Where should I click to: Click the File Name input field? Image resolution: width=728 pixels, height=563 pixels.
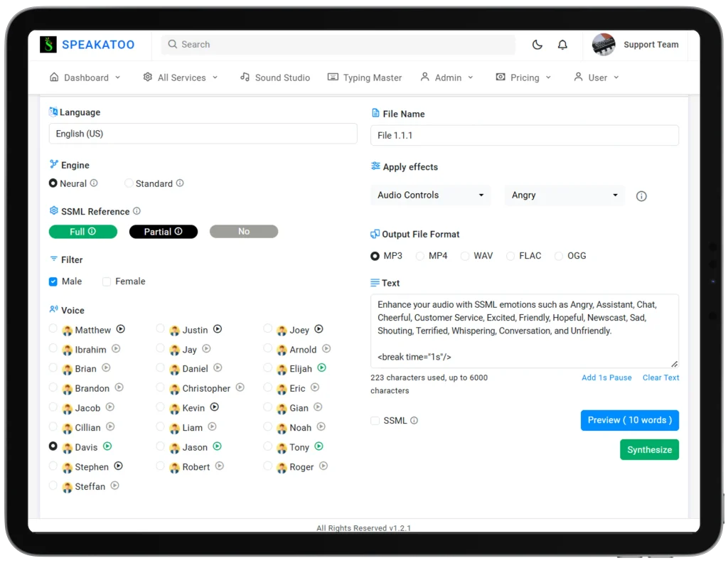coord(524,135)
